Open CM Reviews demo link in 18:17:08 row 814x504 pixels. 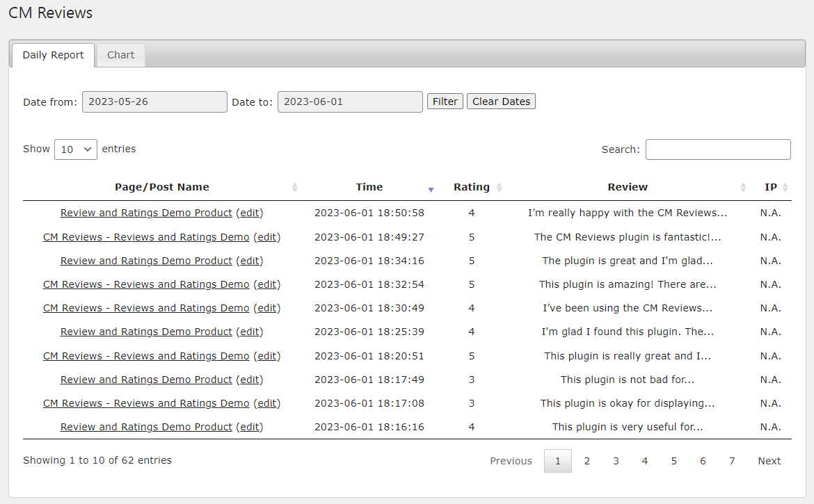146,403
